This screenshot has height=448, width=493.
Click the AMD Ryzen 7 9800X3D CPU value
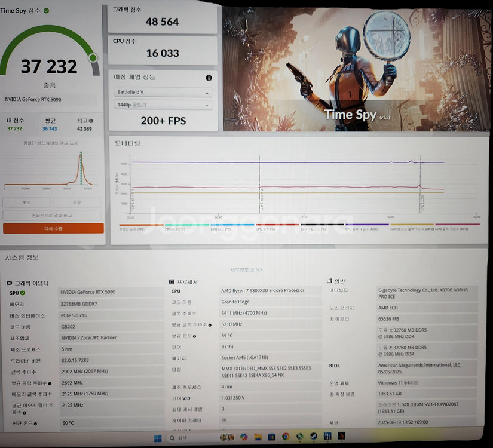263,291
